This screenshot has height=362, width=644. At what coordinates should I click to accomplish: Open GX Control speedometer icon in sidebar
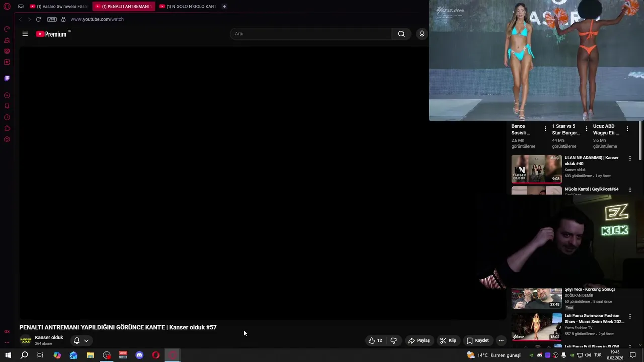point(7,29)
